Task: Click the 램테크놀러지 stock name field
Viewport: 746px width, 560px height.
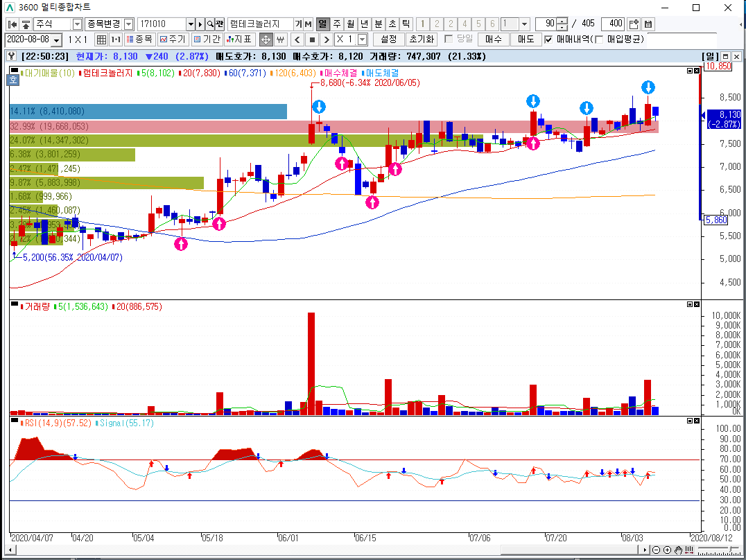Action: [x=260, y=24]
